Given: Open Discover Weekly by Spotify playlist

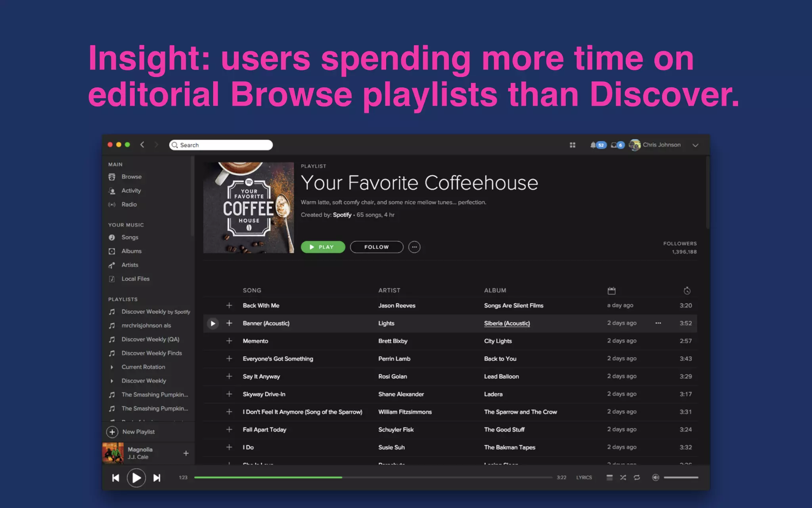Looking at the screenshot, I should tap(156, 312).
